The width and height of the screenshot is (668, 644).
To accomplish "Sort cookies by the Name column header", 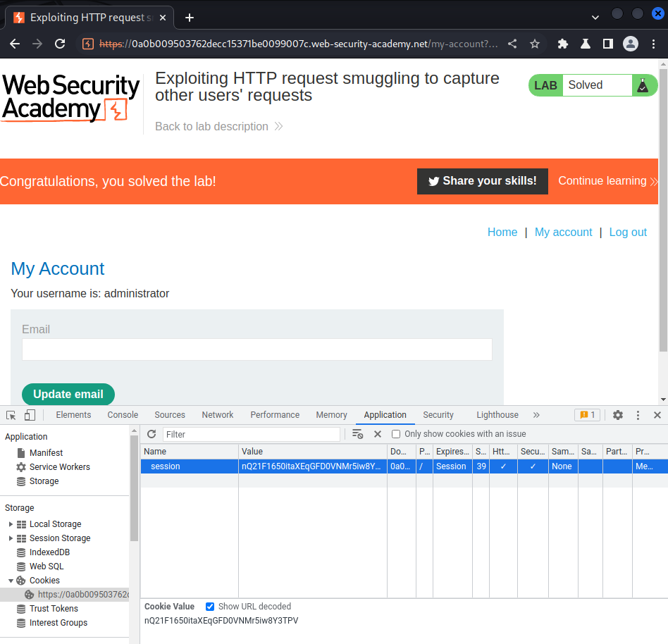I will pyautogui.click(x=189, y=452).
